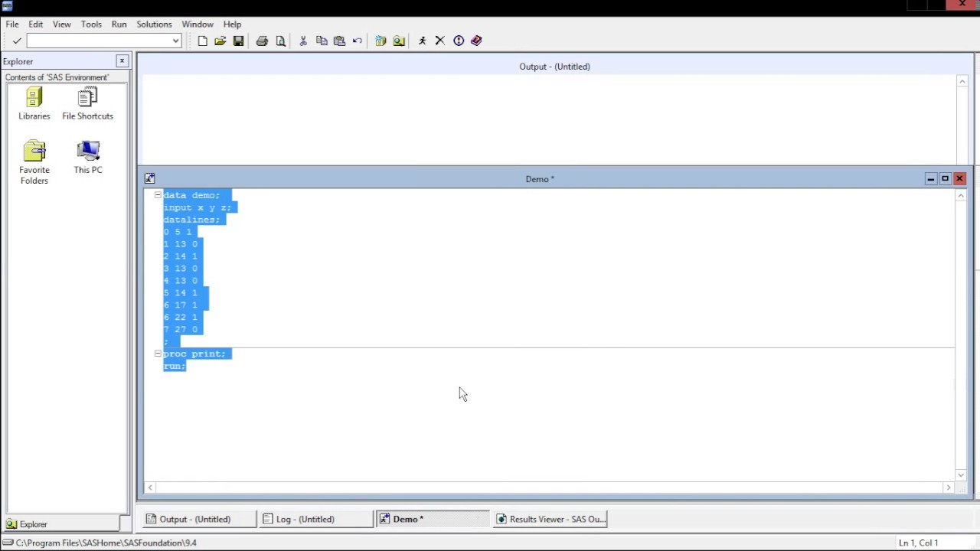Click the '7 27 0' data line
Screen dimensions: 980x551
[x=181, y=329]
